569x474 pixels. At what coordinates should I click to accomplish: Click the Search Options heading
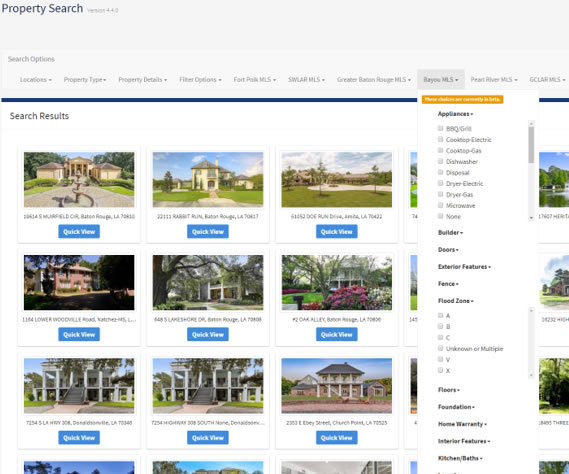pyautogui.click(x=31, y=59)
